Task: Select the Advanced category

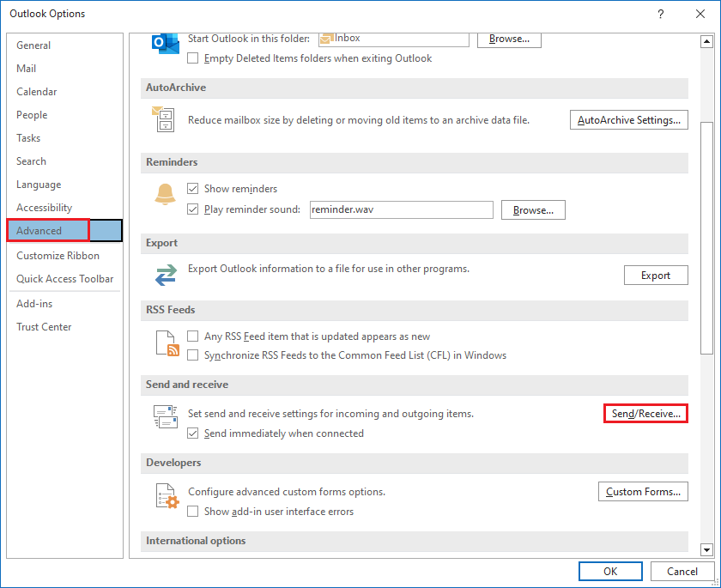Action: click(x=65, y=230)
